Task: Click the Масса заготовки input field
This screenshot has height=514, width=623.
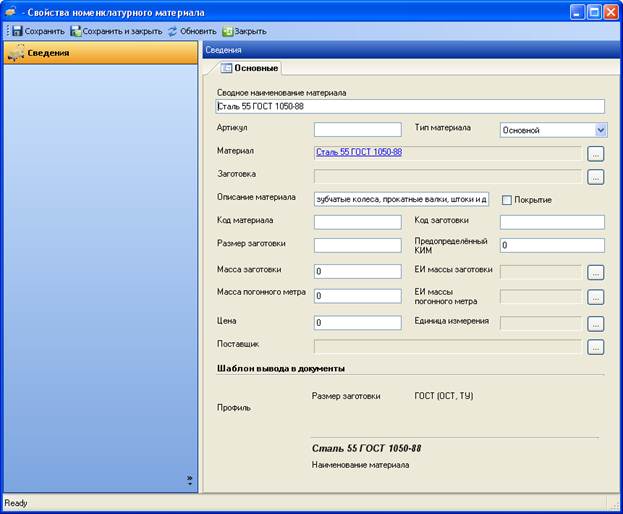Action: point(358,271)
